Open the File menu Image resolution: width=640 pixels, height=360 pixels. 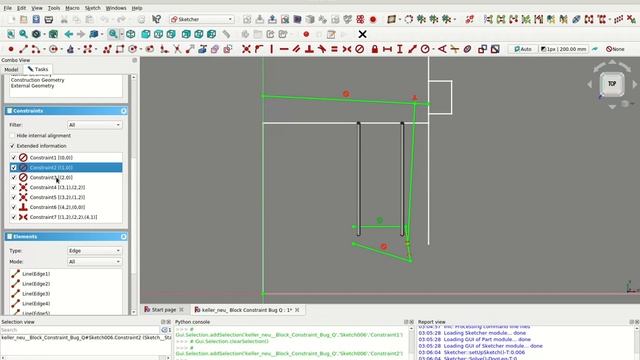pos(8,8)
